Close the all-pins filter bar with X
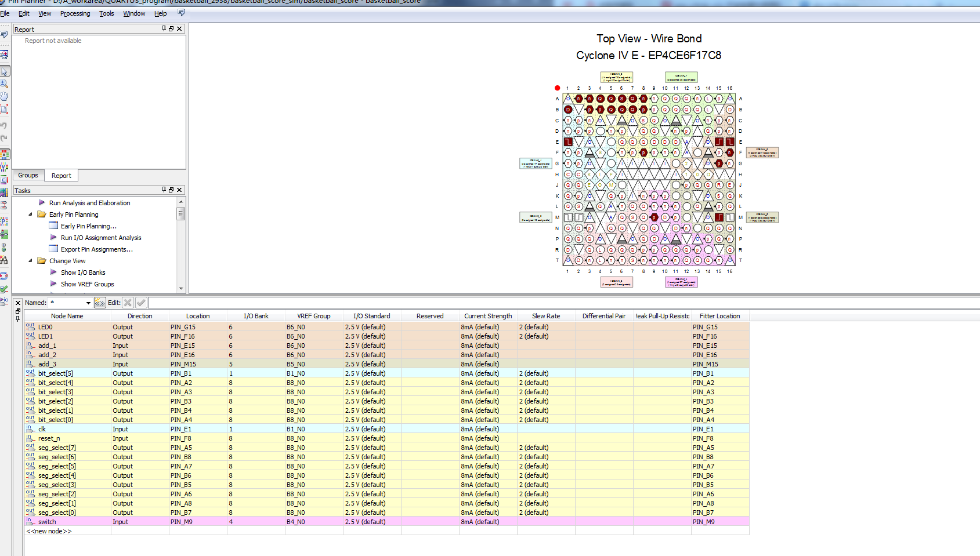The width and height of the screenshot is (980, 556). click(x=18, y=303)
